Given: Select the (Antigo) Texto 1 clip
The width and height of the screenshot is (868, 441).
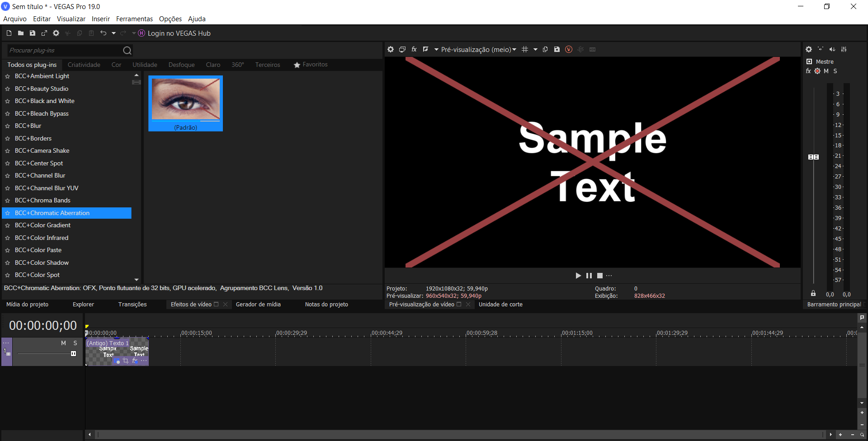Looking at the screenshot, I should [117, 352].
